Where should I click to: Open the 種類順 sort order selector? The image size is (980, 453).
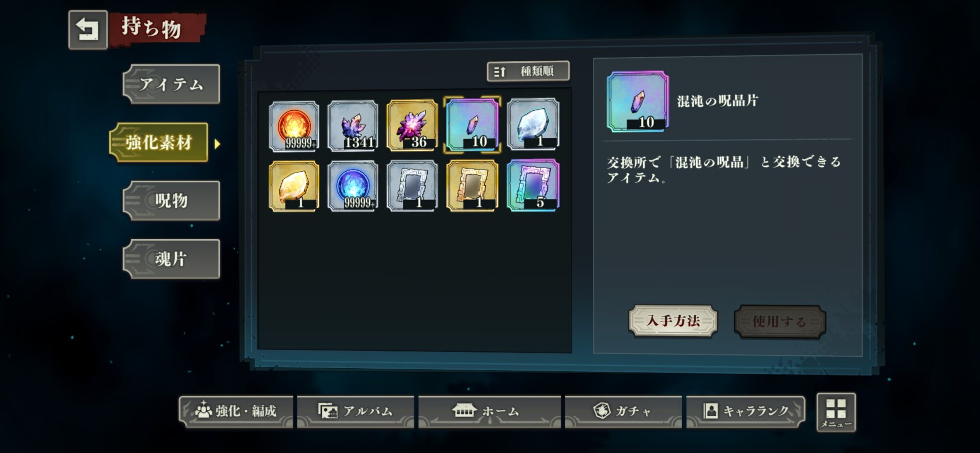(x=528, y=71)
